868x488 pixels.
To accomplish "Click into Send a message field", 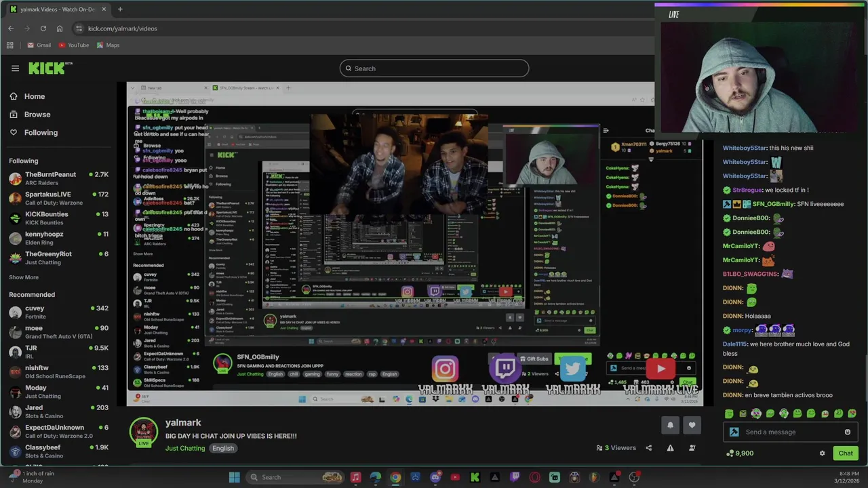I will (792, 432).
